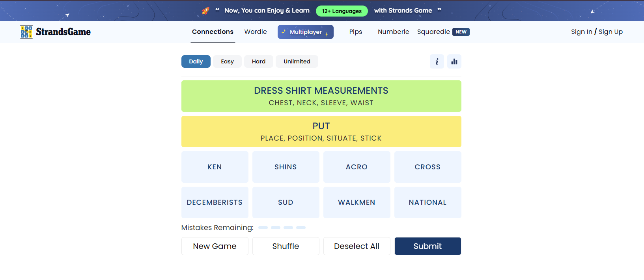Screen dimensions: 644x280
Task: Switch to Hard mode
Action: click(x=259, y=61)
